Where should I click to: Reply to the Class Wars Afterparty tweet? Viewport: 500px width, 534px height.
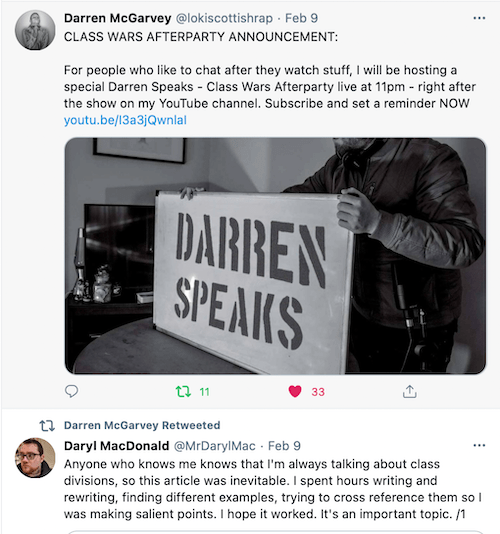point(72,391)
